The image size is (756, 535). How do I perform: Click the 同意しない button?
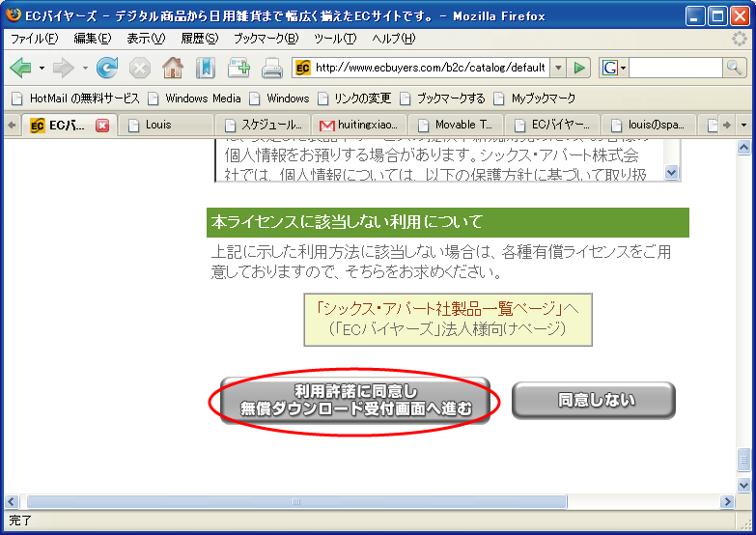click(x=594, y=401)
